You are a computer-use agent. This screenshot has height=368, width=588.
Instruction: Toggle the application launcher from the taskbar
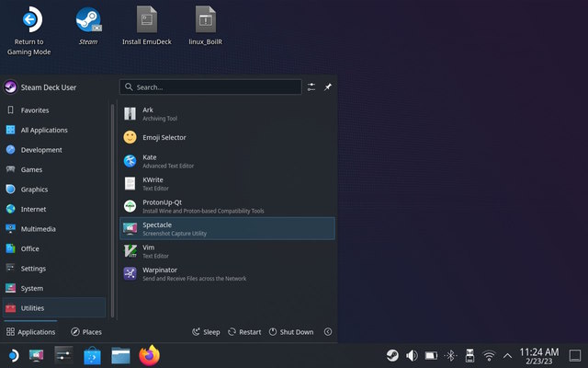click(14, 355)
